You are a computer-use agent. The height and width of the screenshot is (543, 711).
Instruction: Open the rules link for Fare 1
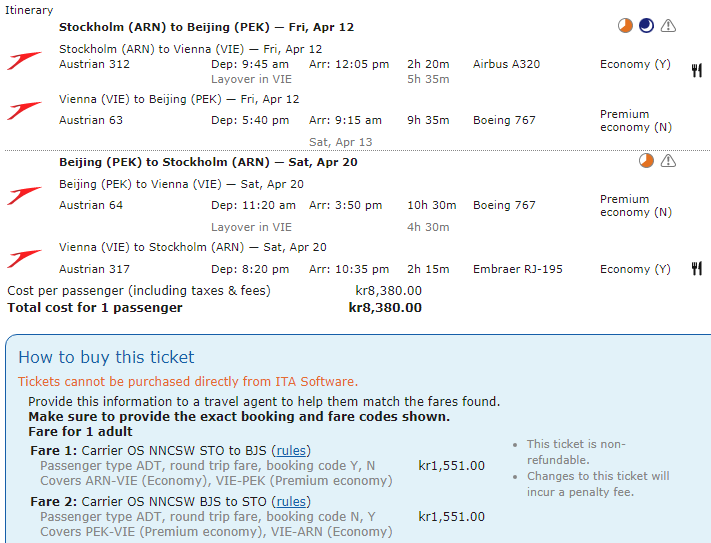(x=291, y=450)
